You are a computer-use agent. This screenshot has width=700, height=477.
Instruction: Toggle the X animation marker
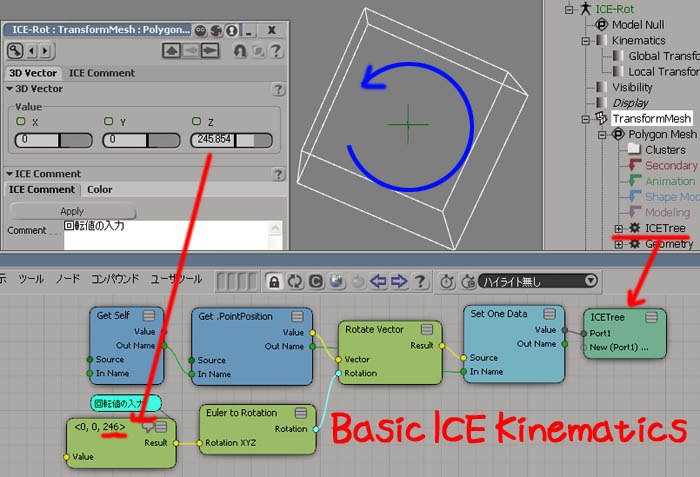[x=19, y=122]
